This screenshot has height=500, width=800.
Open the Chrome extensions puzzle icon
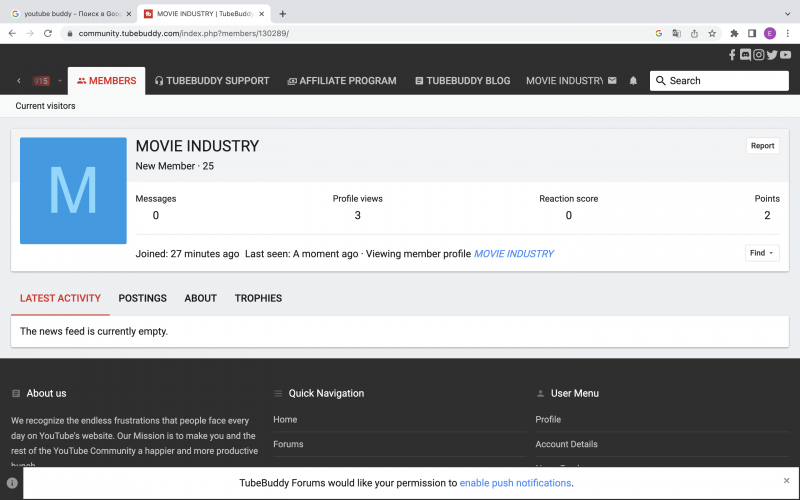(734, 33)
